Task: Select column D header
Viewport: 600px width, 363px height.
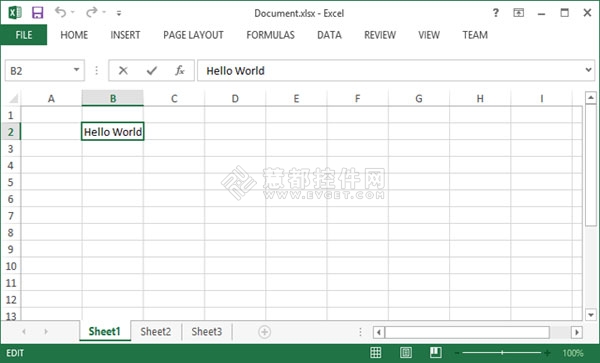Action: point(235,99)
